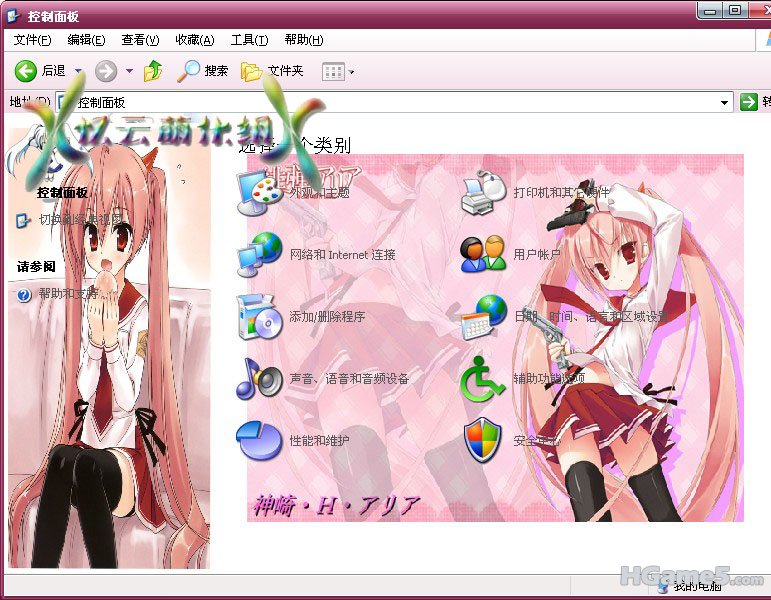Click the Up folder icon
The height and width of the screenshot is (600, 771).
153,71
